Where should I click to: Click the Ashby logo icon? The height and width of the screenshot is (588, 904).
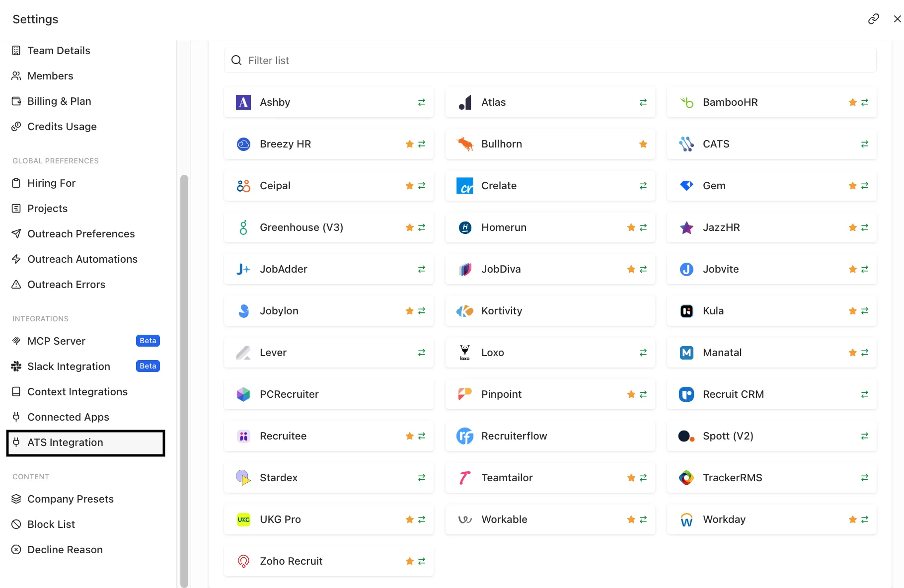(243, 102)
